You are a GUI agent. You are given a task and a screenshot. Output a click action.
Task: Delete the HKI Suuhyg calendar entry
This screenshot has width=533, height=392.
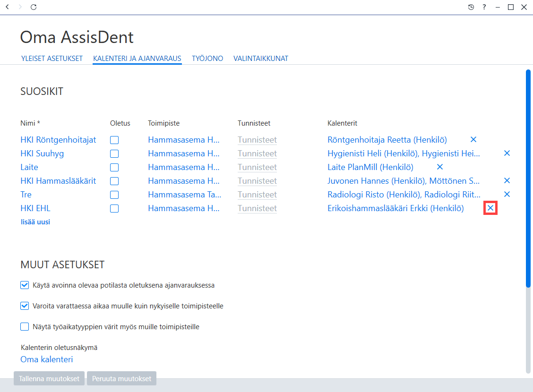[x=507, y=153]
